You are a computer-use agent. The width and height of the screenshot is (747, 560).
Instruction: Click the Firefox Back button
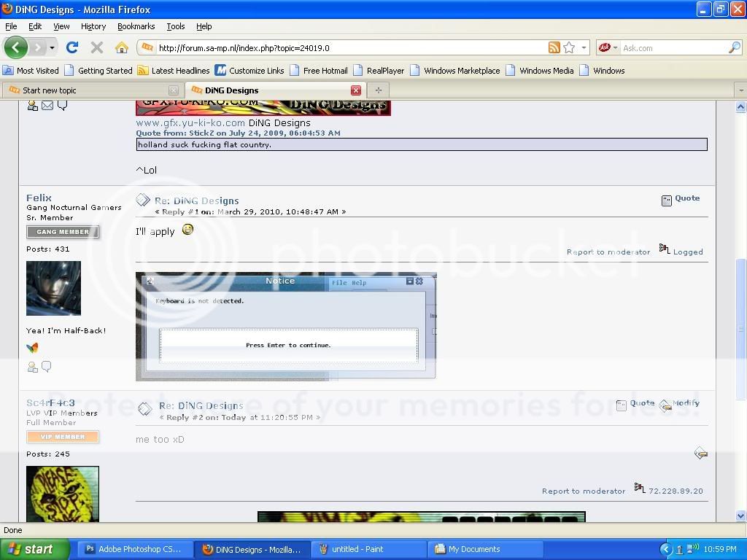coord(16,48)
